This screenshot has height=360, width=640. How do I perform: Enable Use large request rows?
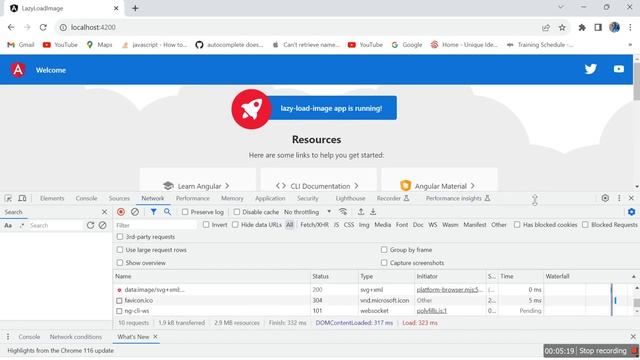[x=120, y=250]
